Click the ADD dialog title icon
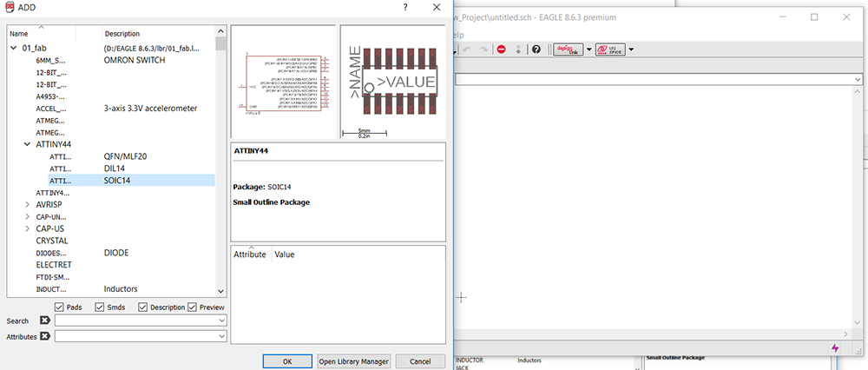 click(10, 7)
